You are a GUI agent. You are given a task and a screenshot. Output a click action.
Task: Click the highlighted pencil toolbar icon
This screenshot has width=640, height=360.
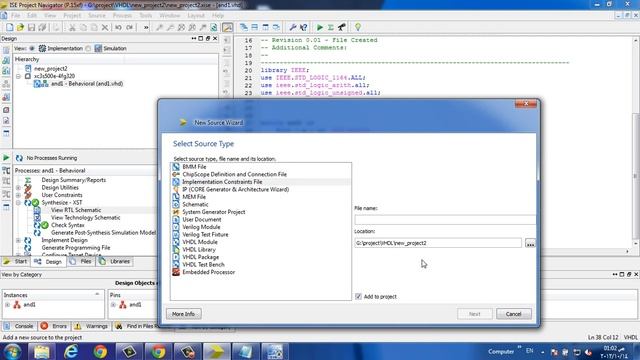click(227, 27)
